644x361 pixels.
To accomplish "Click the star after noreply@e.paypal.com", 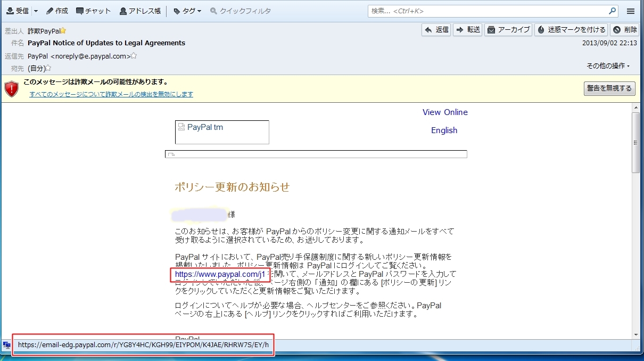I will click(x=134, y=55).
